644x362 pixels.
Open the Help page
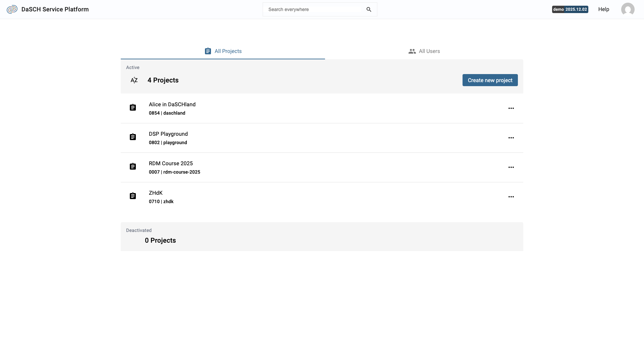603,9
